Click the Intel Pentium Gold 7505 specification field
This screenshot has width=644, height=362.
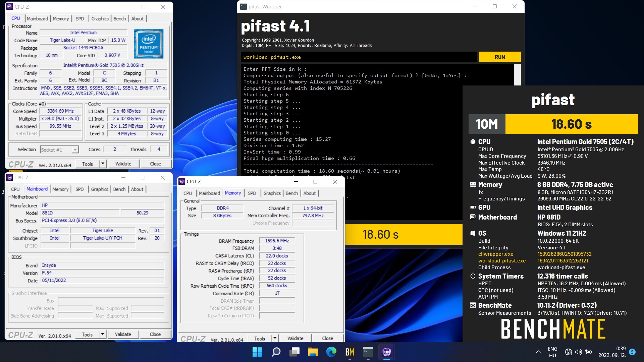click(x=103, y=65)
